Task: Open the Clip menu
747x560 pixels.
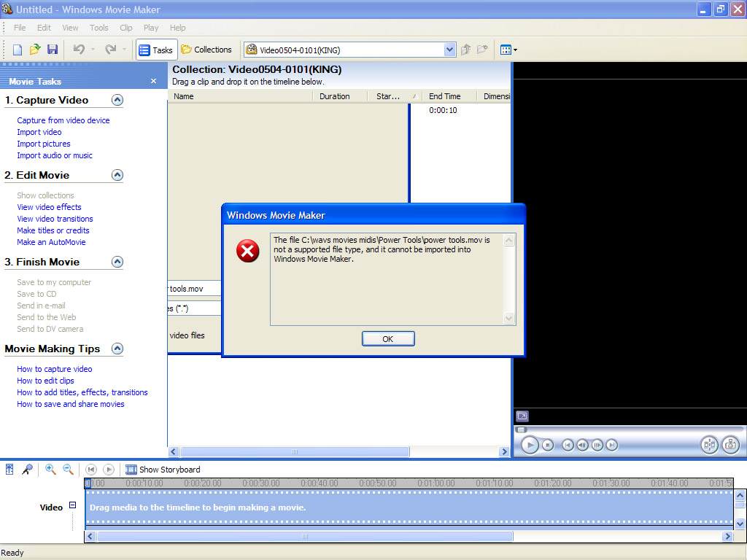Action: point(126,28)
